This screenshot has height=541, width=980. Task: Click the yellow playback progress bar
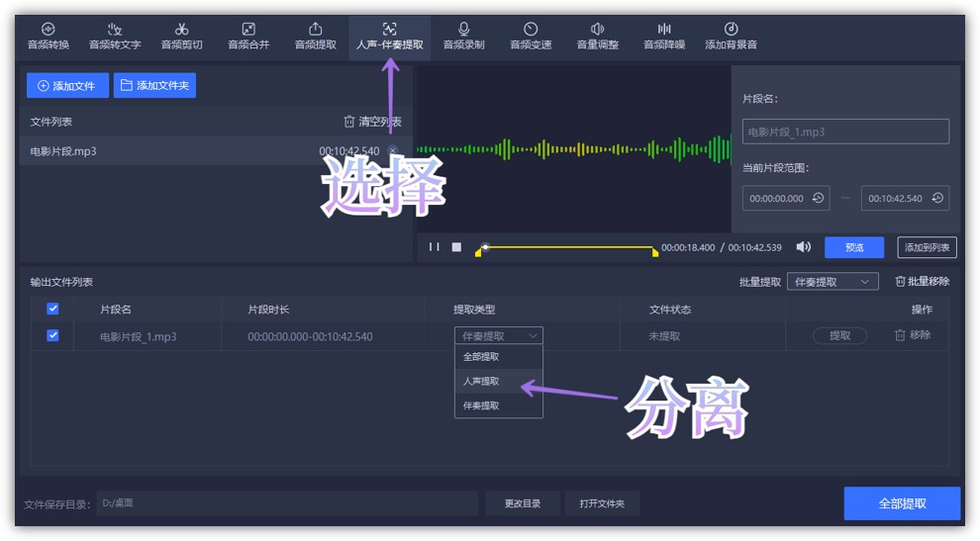coord(569,247)
